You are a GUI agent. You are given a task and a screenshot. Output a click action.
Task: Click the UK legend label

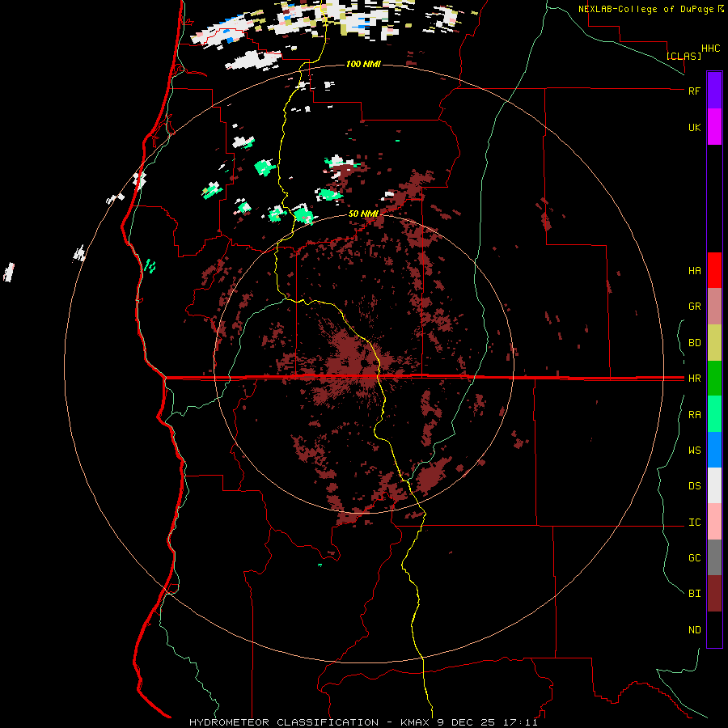(694, 128)
